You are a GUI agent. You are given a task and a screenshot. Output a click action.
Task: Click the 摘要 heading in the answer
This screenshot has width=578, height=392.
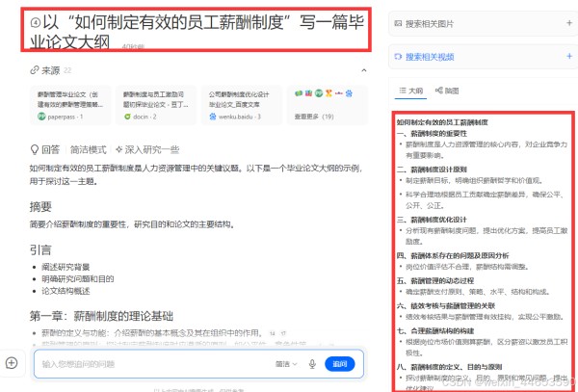40,207
